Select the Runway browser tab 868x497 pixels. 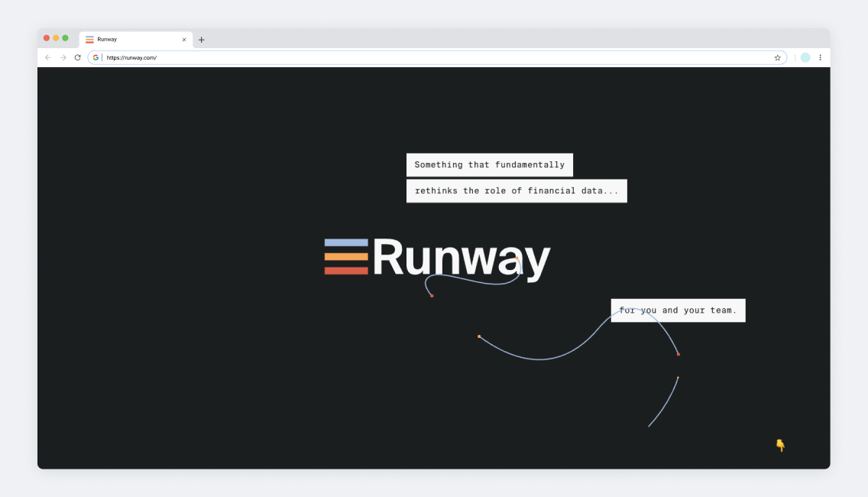tap(136, 40)
